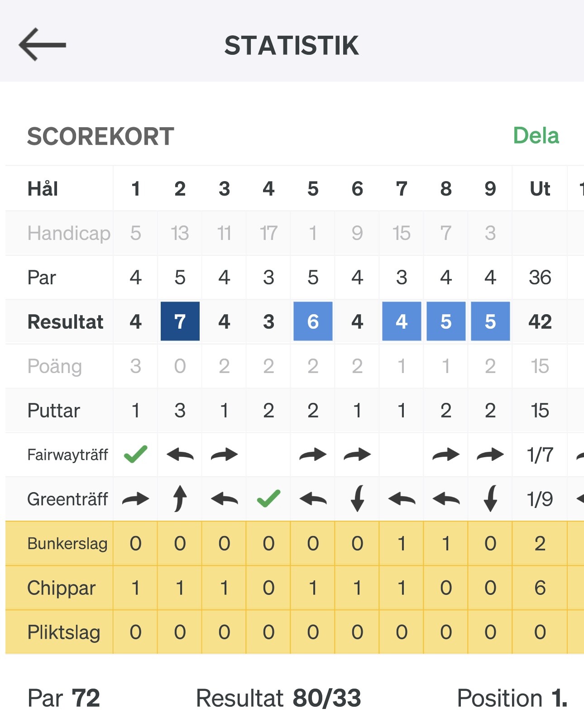Tap hole 2 green miss long up arrow

coord(180,498)
